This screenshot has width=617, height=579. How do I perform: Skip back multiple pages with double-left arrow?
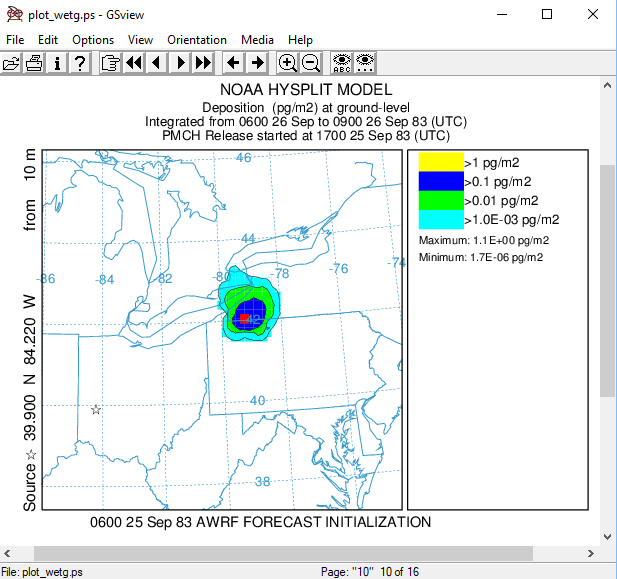(133, 63)
